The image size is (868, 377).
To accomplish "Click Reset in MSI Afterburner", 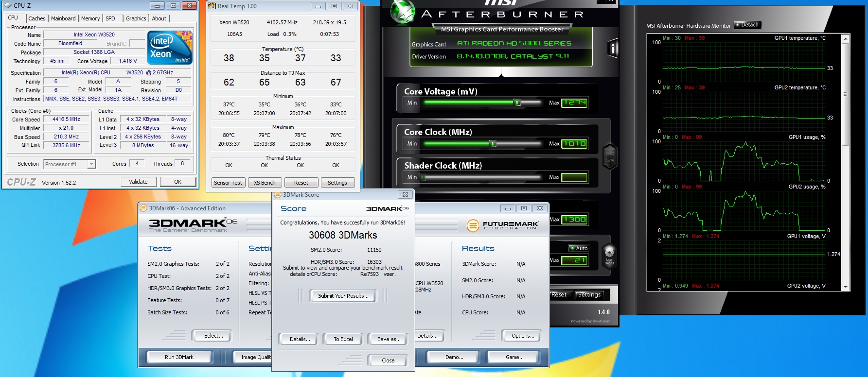I will point(559,295).
